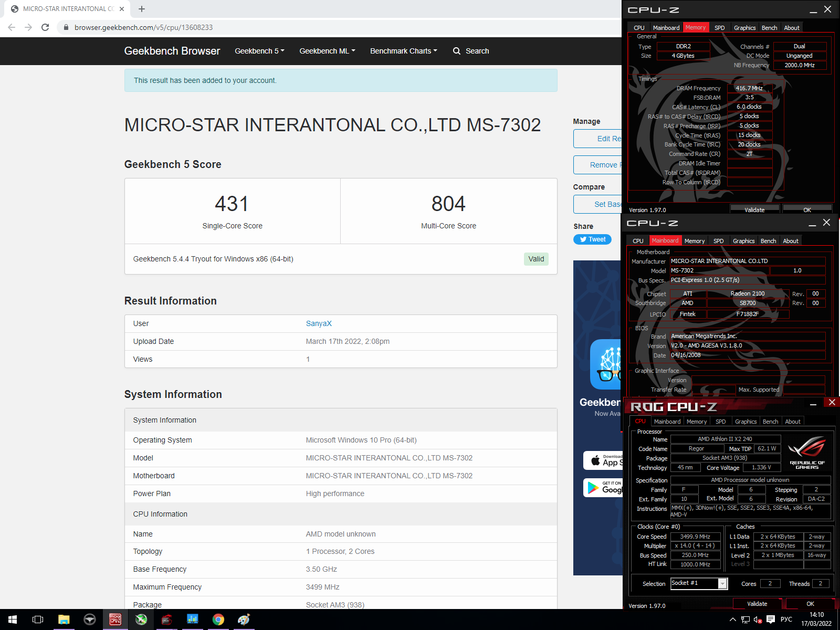The width and height of the screenshot is (840, 630).
Task: Click the browser address bar URL
Action: (x=143, y=27)
